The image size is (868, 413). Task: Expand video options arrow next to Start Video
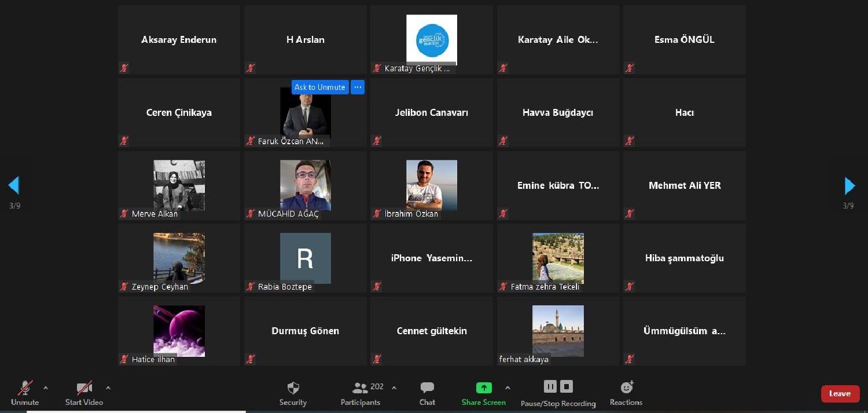click(108, 388)
